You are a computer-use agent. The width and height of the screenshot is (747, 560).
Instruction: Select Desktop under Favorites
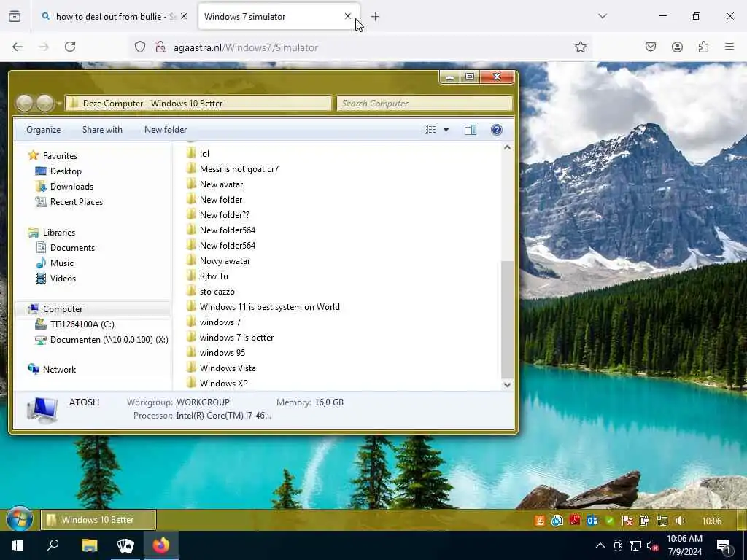pyautogui.click(x=66, y=171)
